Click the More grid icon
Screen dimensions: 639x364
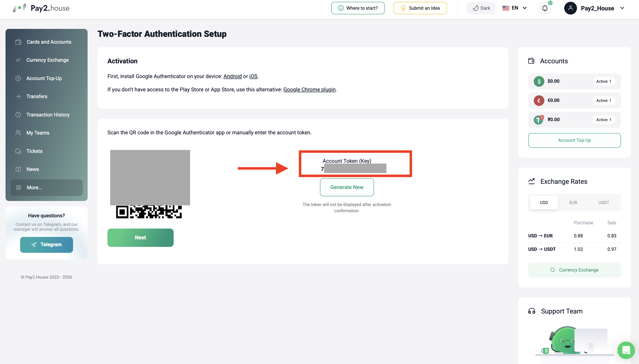[x=19, y=188]
